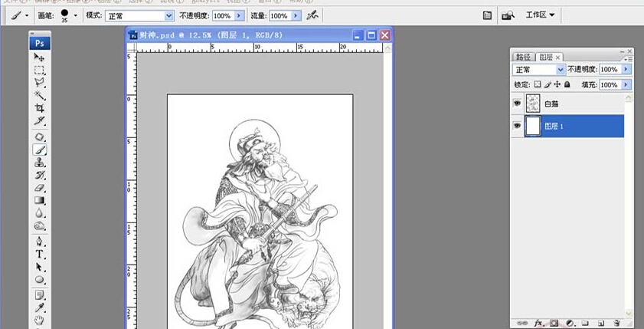This screenshot has width=644, height=329.
Task: Click the 白描 layer thumbnail
Action: coord(533,104)
